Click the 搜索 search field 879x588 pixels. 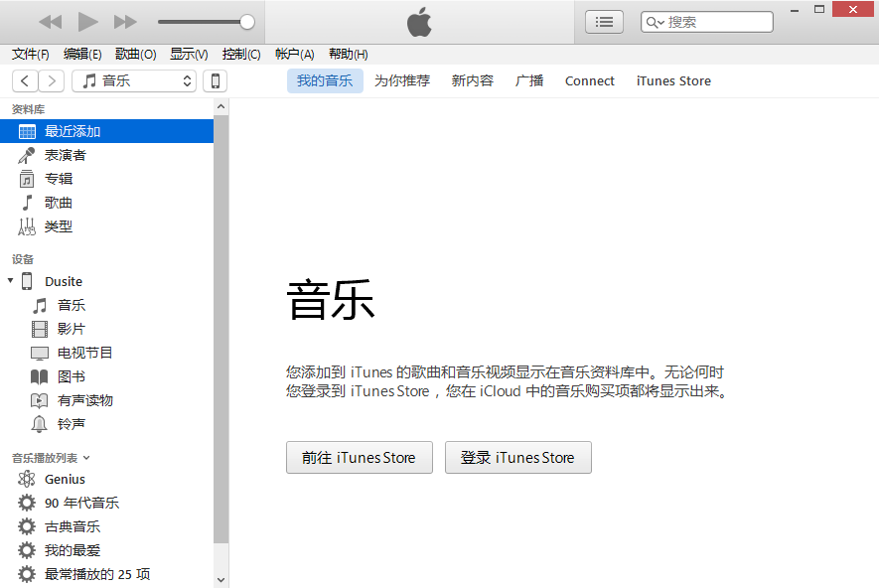click(x=707, y=23)
